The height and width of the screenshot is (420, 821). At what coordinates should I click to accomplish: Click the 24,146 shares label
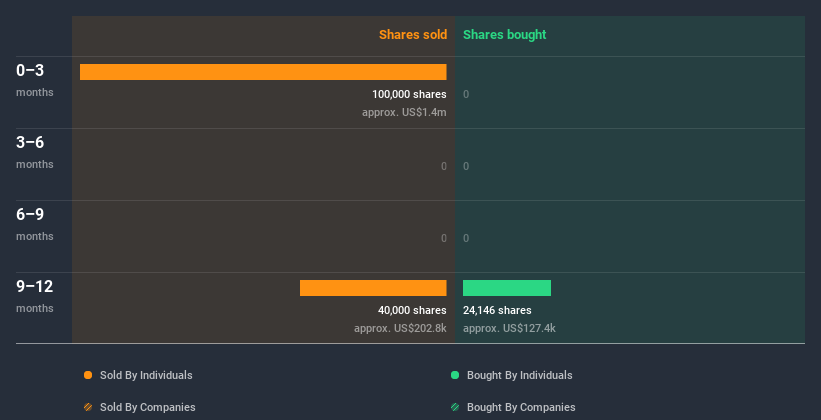(x=497, y=310)
